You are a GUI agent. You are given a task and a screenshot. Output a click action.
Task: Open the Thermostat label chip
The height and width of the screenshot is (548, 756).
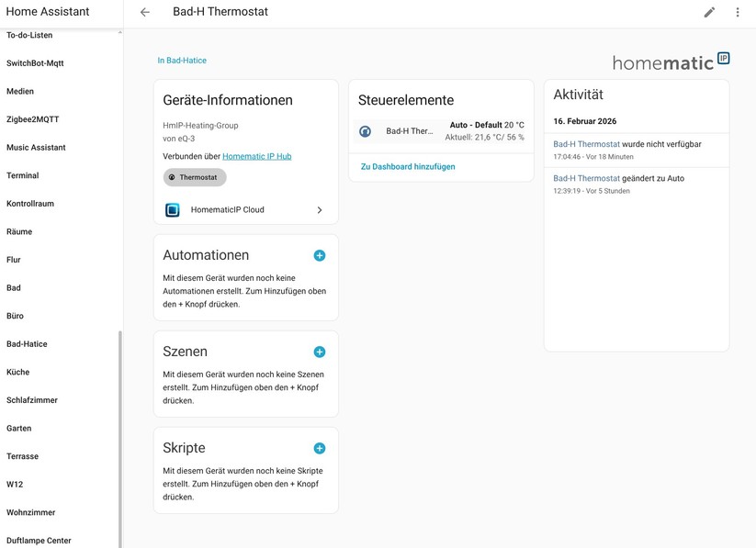point(195,177)
